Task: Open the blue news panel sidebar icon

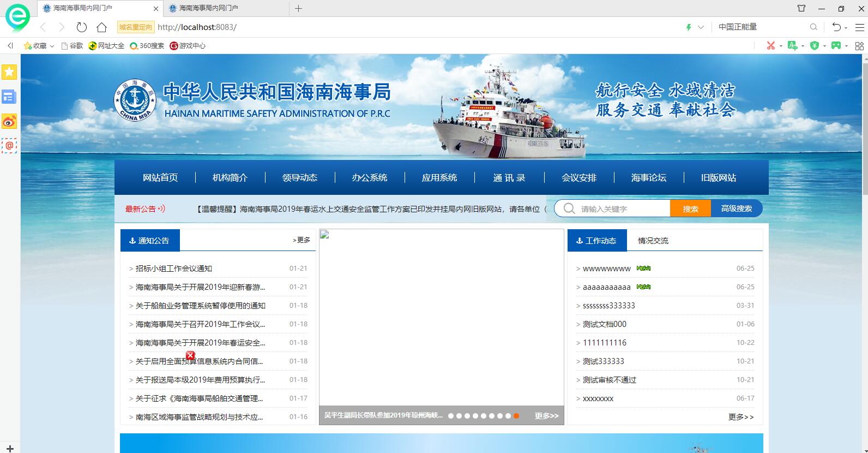Action: pyautogui.click(x=9, y=97)
